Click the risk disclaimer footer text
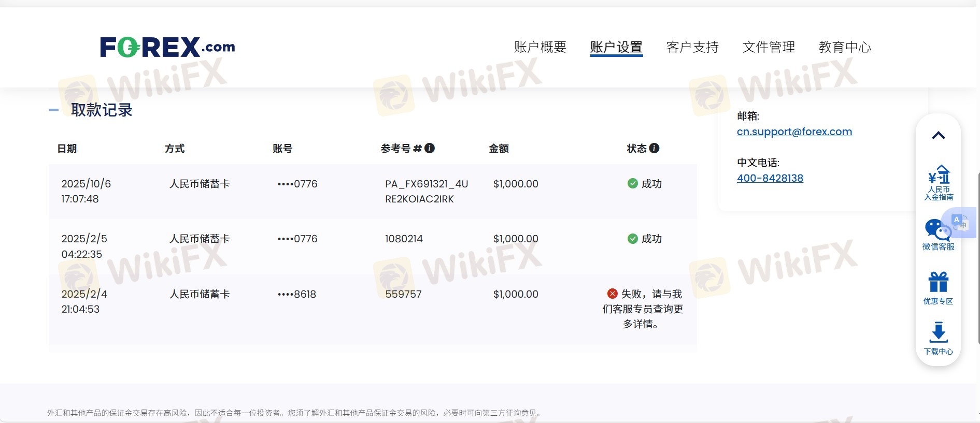Viewport: 980px width, 423px height. (295, 413)
